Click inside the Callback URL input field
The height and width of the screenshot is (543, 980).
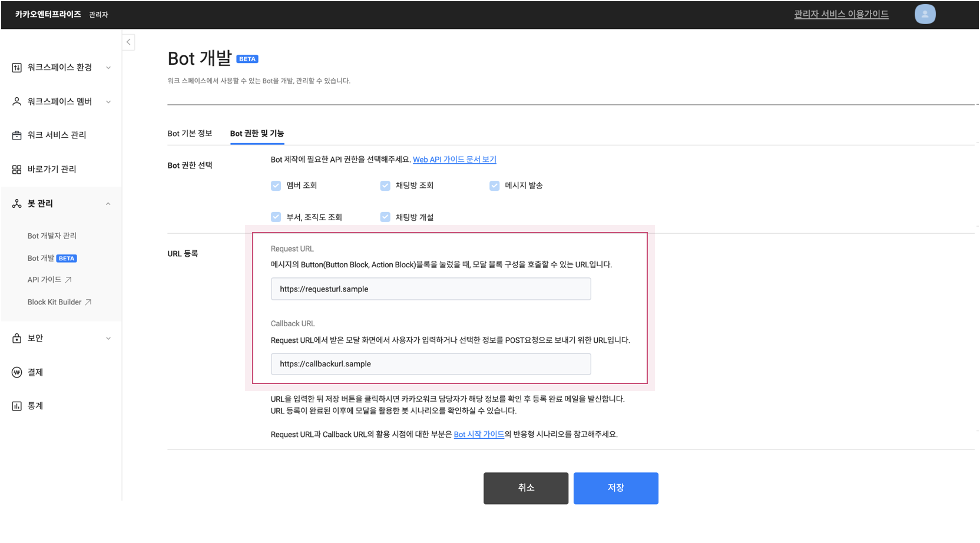[x=431, y=364]
